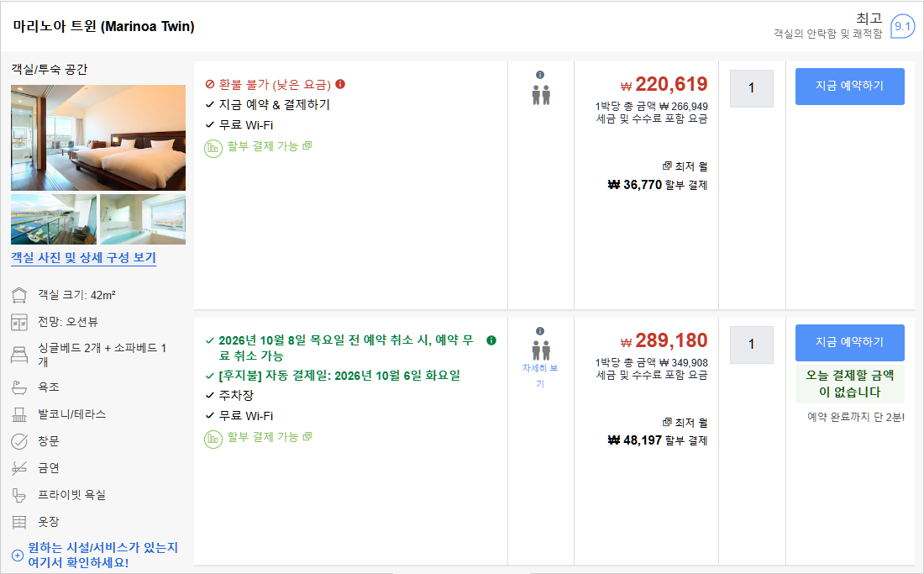Click two-guests occupancy icon in second rate row
Viewport: 924px width, 574px height.
(540, 350)
